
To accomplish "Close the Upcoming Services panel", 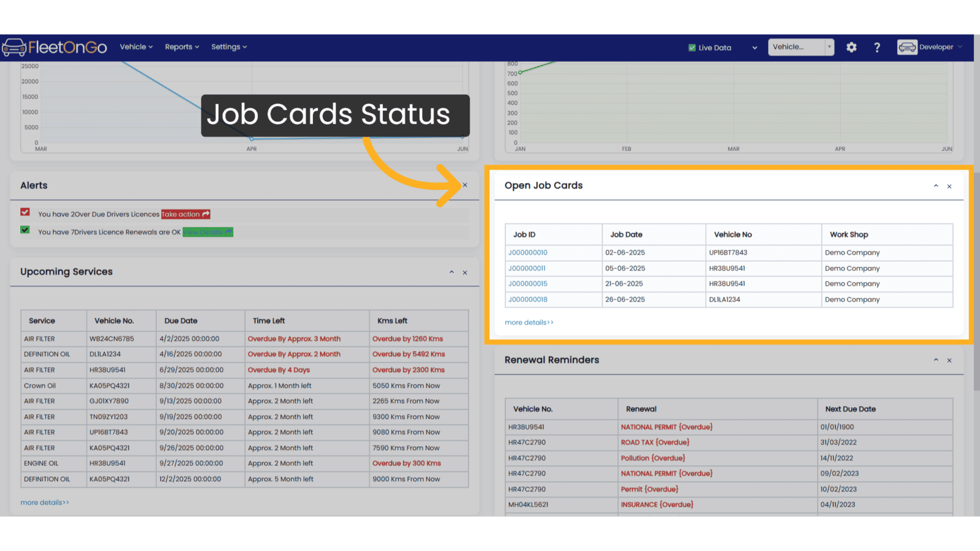I will pyautogui.click(x=465, y=273).
